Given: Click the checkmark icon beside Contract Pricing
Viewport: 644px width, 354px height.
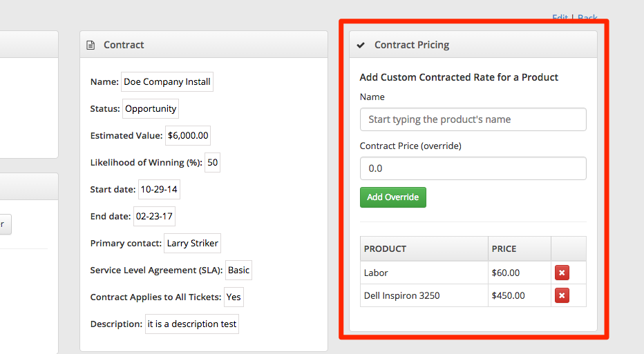Looking at the screenshot, I should click(x=361, y=45).
